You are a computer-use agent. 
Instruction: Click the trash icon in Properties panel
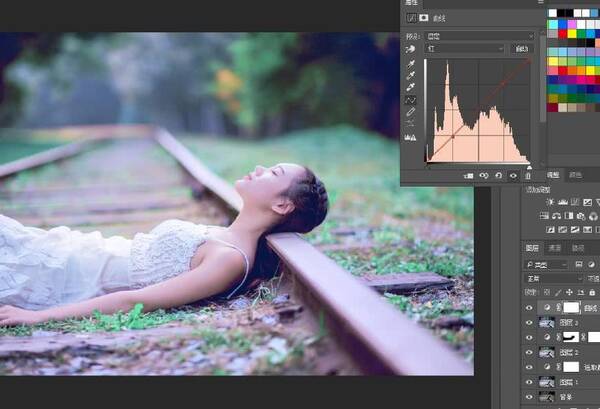(529, 176)
